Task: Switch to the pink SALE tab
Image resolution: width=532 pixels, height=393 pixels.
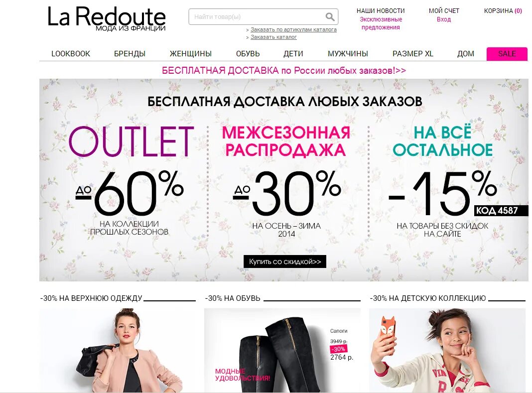Action: (507, 54)
